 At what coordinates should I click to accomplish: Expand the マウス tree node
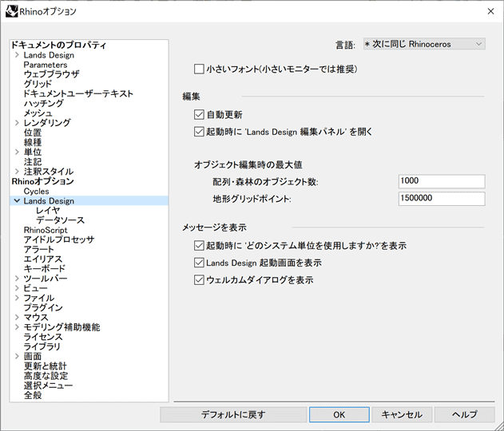[x=17, y=317]
